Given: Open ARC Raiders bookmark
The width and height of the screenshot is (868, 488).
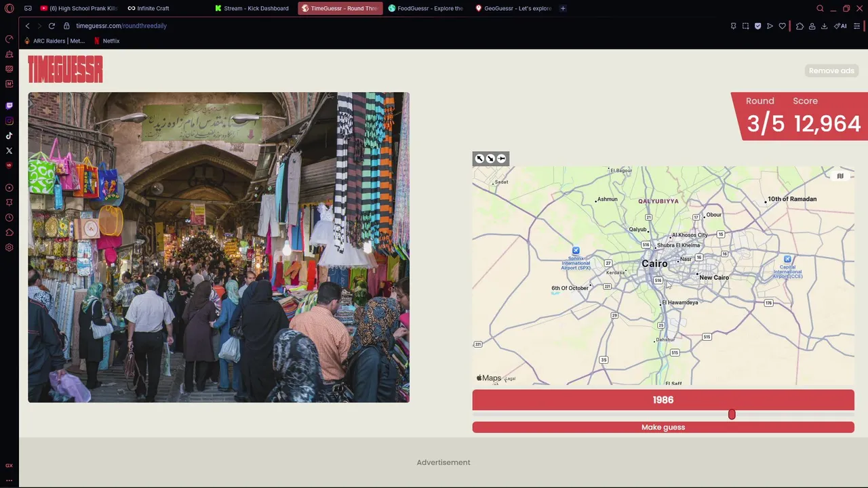Looking at the screenshot, I should click(x=54, y=41).
